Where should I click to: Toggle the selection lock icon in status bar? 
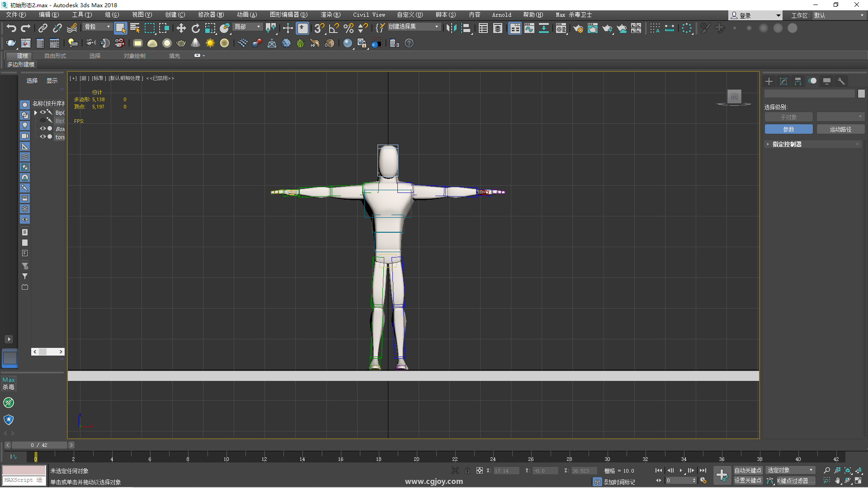click(x=467, y=471)
